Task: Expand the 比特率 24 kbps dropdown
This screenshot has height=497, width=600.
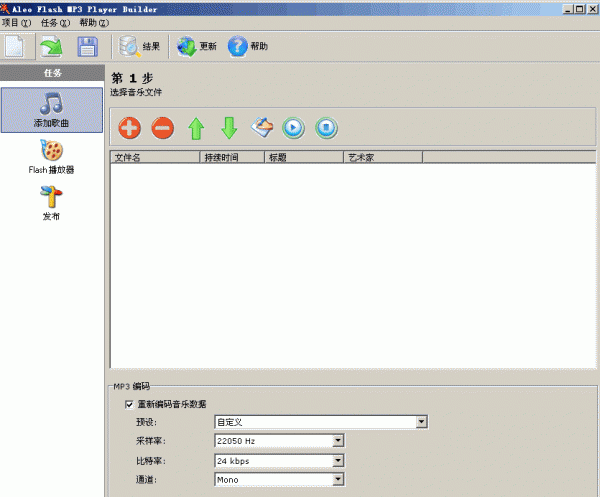Action: [x=338, y=461]
